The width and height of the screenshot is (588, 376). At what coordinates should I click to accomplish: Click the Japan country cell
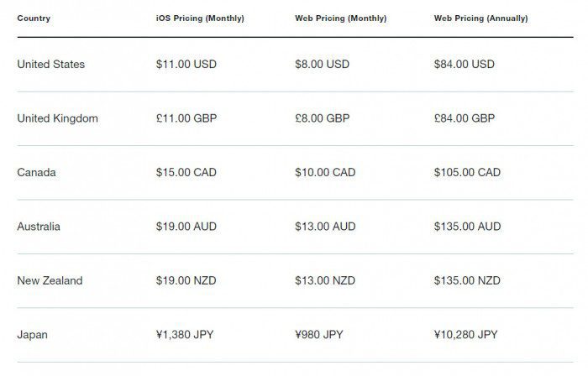32,335
